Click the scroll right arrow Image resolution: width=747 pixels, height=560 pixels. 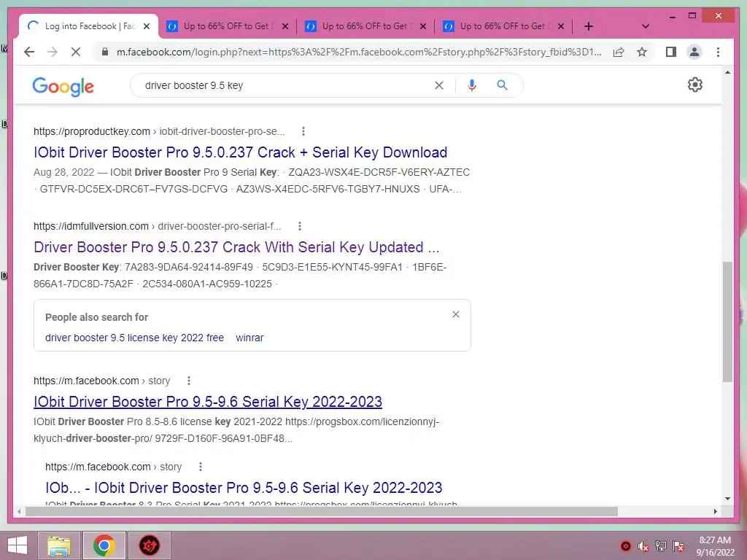(x=715, y=512)
